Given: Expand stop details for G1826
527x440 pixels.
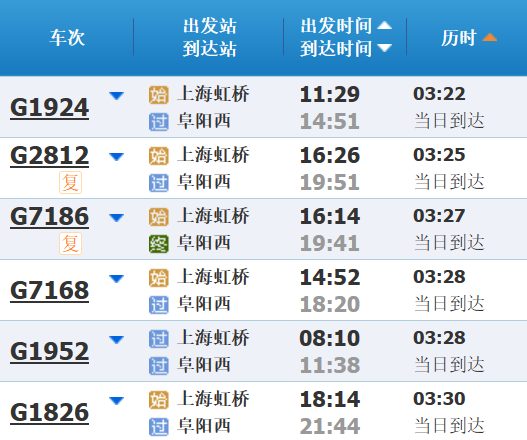Looking at the screenshot, I should pos(117,401).
